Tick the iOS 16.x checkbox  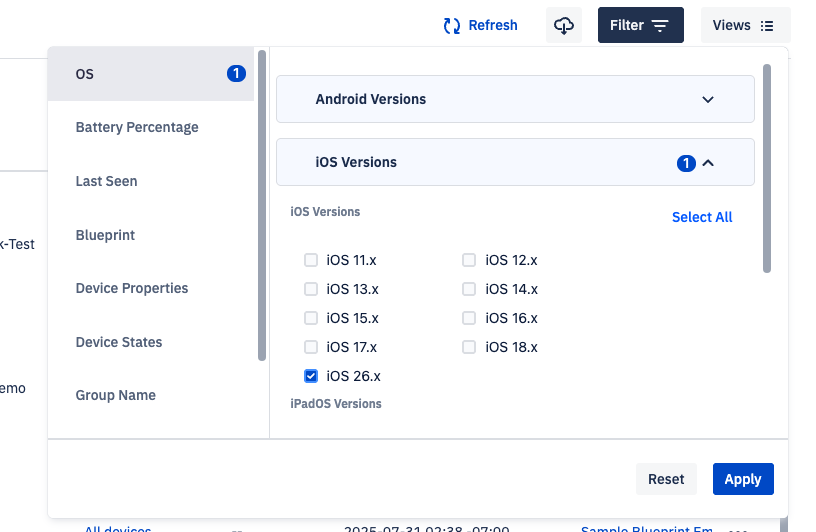[x=469, y=318]
